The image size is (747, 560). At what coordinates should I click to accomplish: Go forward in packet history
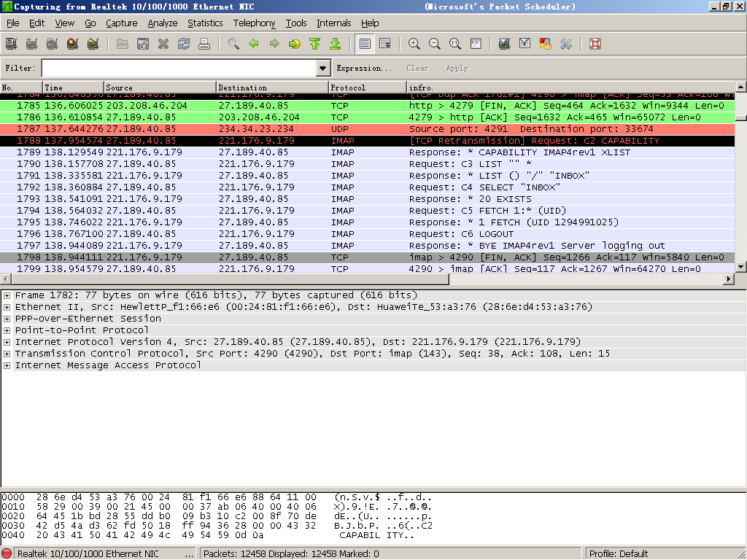click(274, 44)
